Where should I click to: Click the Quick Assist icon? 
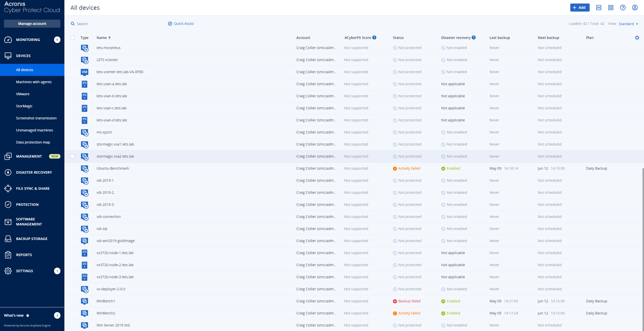pyautogui.click(x=170, y=24)
